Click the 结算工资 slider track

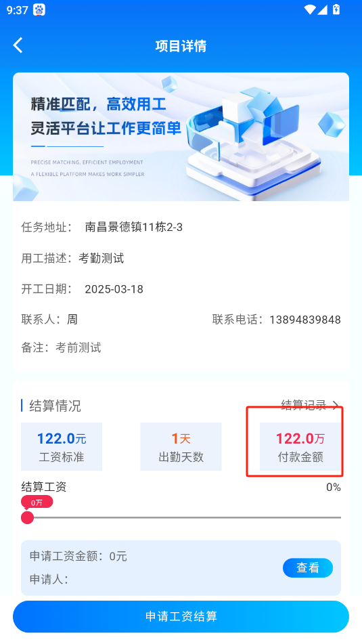pos(181,517)
